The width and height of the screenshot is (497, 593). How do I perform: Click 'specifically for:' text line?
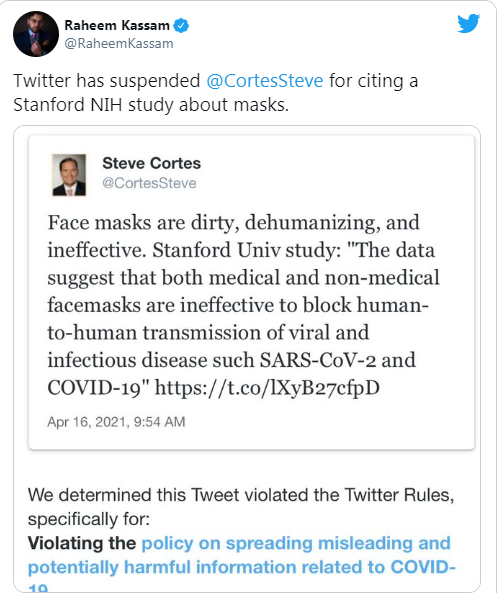coord(89,519)
